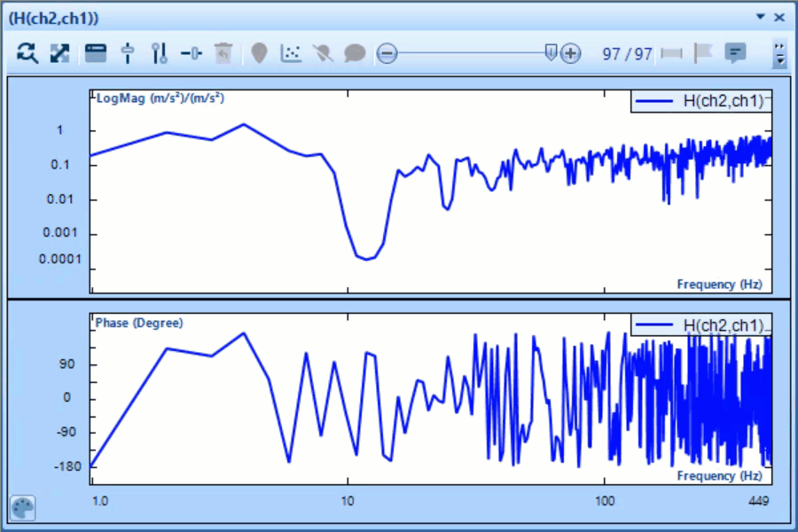
Task: Add a single cursor to the plot
Action: [x=128, y=54]
